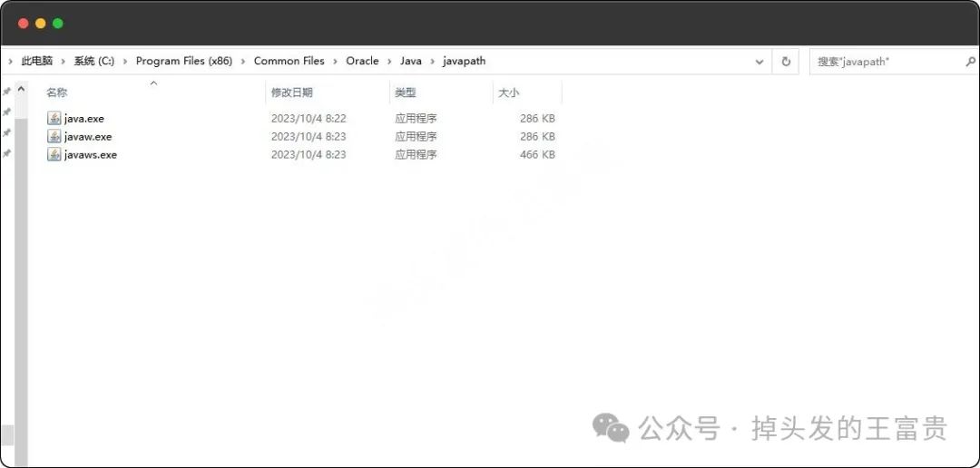The image size is (980, 468).
Task: Navigate to Program Files (x86) breadcrumb
Action: pyautogui.click(x=183, y=62)
